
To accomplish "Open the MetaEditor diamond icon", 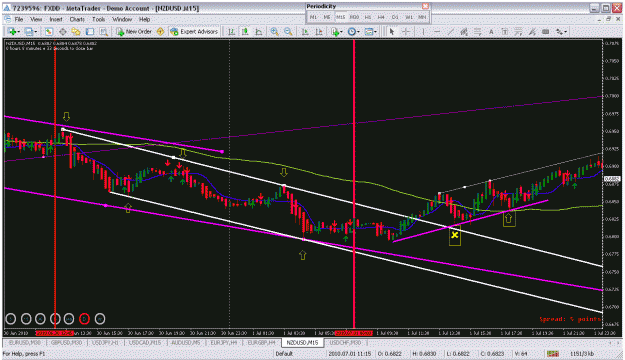I will click(160, 31).
